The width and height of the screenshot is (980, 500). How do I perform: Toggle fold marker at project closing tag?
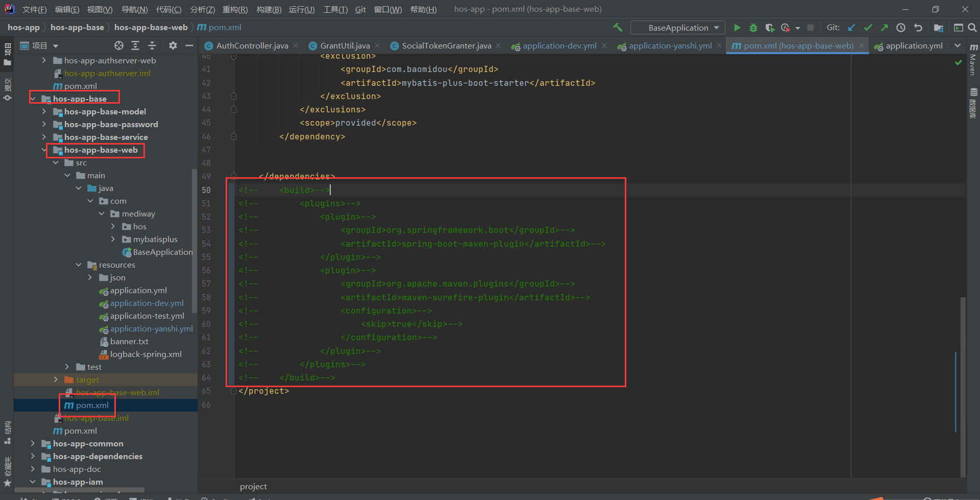pos(233,391)
